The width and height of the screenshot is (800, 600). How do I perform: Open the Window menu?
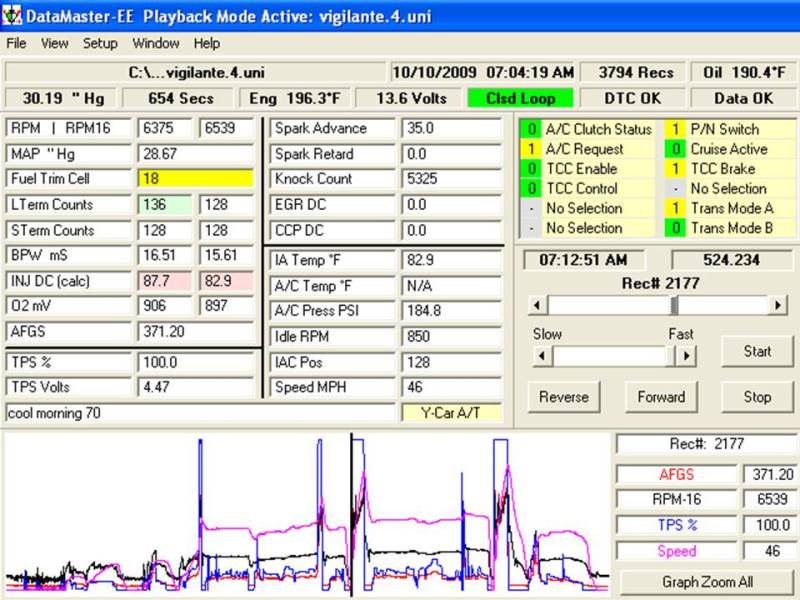(x=156, y=43)
